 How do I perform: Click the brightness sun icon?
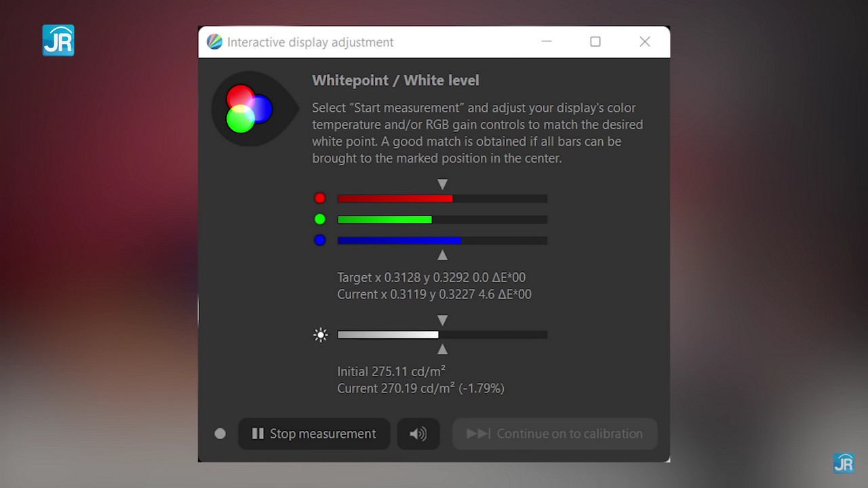click(321, 335)
